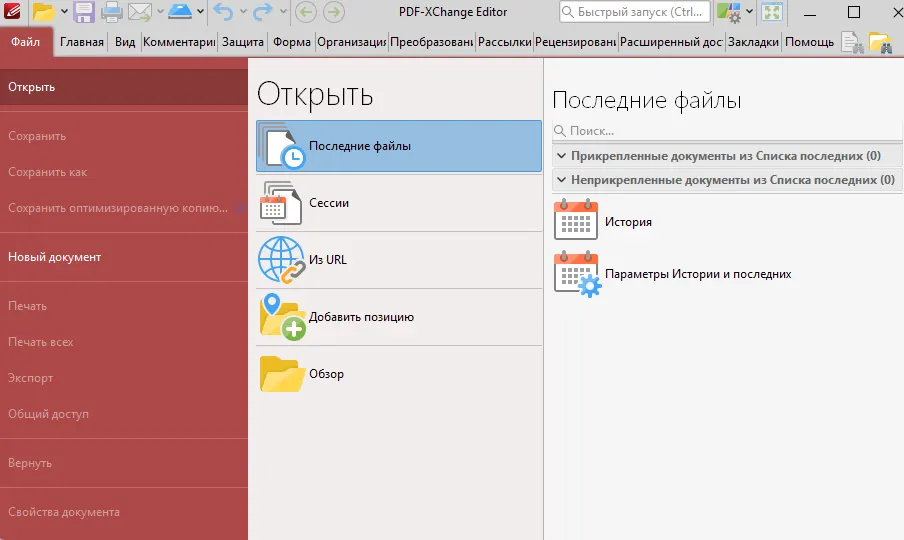Open the Рассылки ribbon tab
Viewport: 904px width, 540px height.
pos(504,42)
